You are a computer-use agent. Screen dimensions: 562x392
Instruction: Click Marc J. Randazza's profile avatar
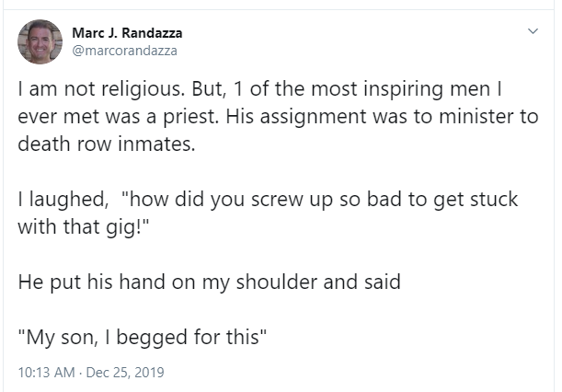coord(40,42)
